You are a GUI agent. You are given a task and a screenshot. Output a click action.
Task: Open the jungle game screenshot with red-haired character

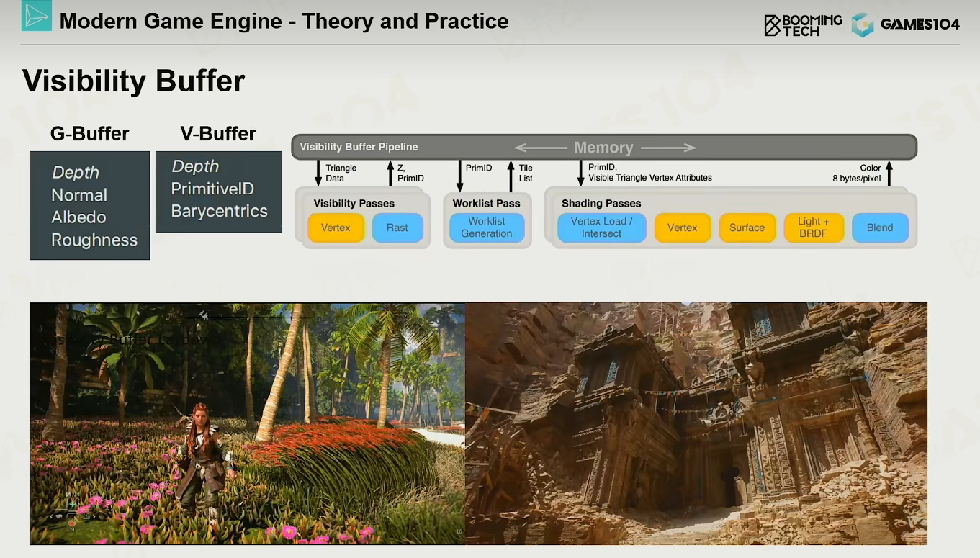248,423
